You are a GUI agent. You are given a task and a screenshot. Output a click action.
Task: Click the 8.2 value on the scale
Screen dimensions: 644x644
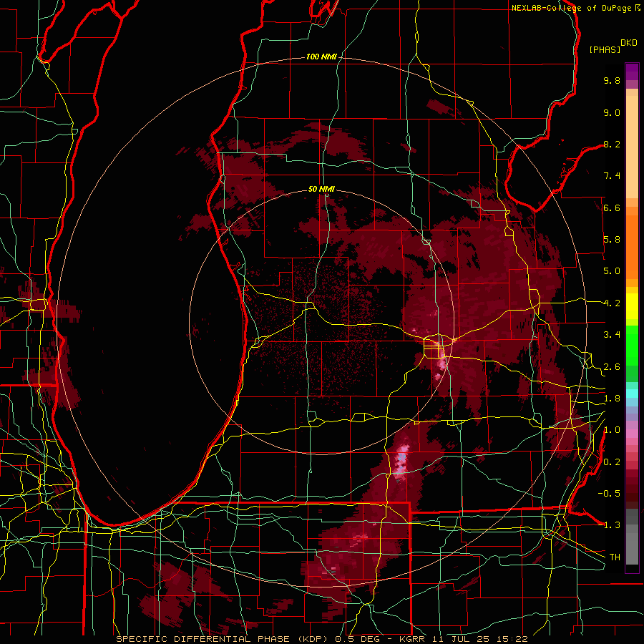(x=612, y=144)
